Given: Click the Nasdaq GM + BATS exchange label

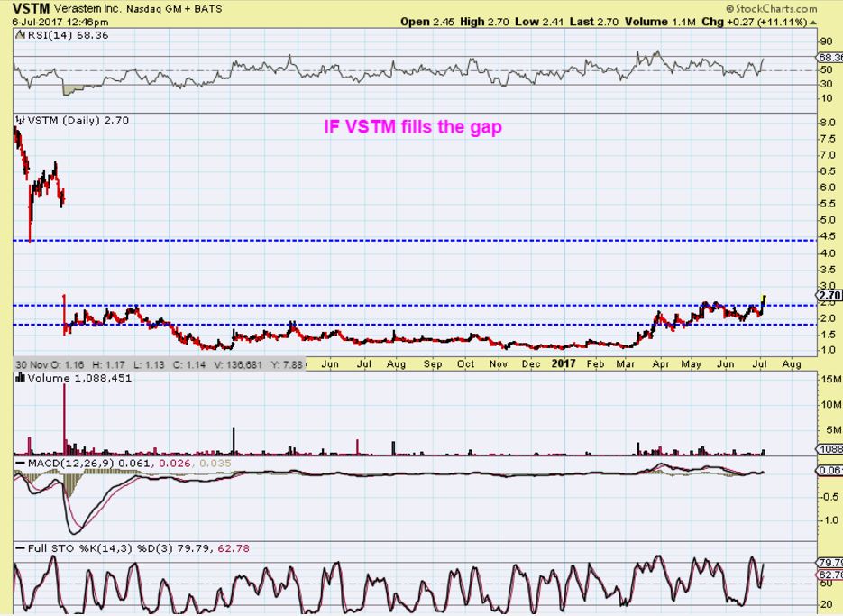Looking at the screenshot, I should (174, 9).
